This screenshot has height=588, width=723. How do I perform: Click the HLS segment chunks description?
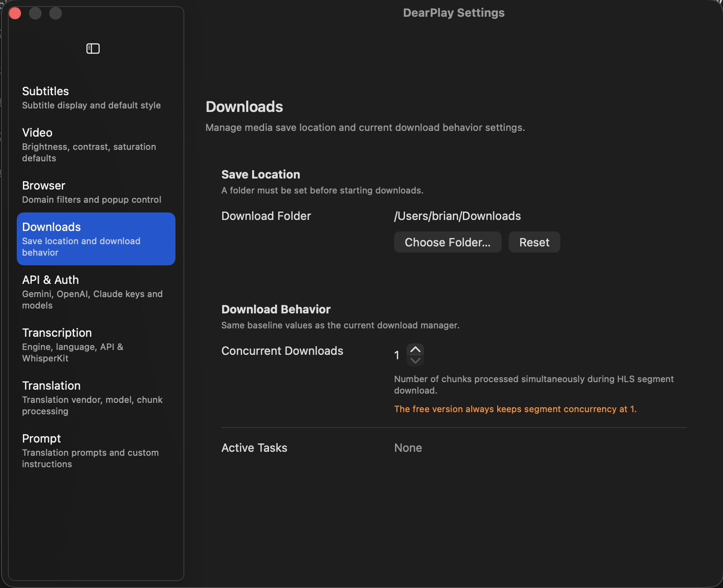534,385
